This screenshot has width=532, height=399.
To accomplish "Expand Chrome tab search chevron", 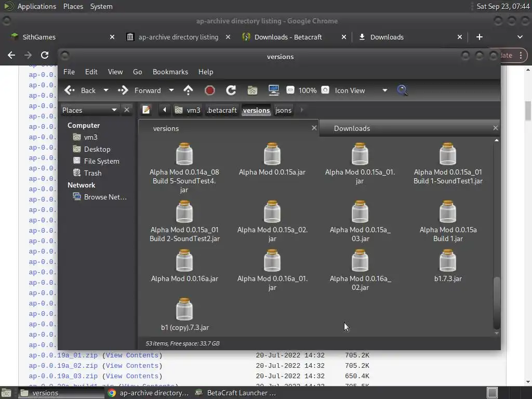I will [x=520, y=37].
